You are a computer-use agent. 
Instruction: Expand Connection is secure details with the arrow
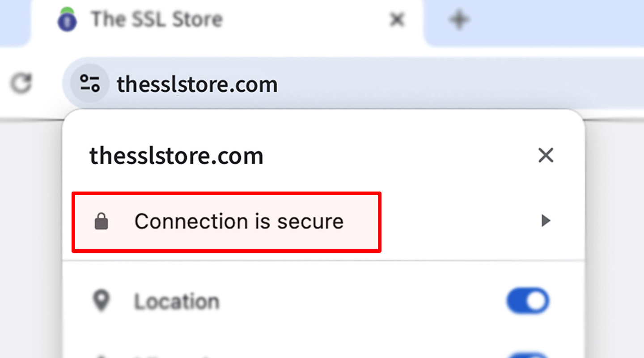(545, 221)
